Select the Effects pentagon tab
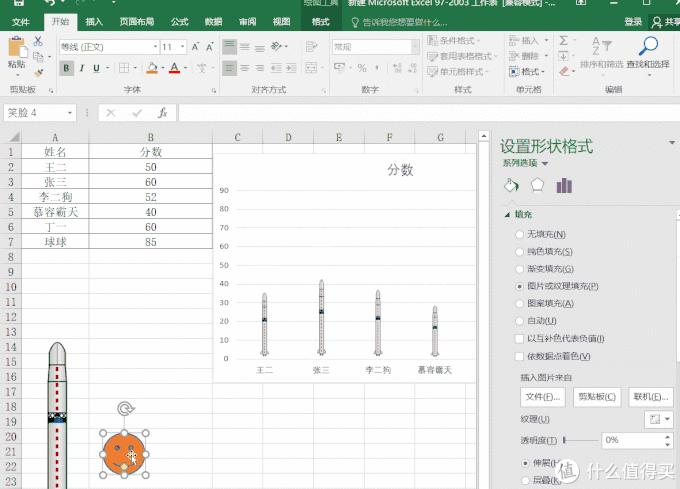The width and height of the screenshot is (680, 489). click(x=537, y=185)
